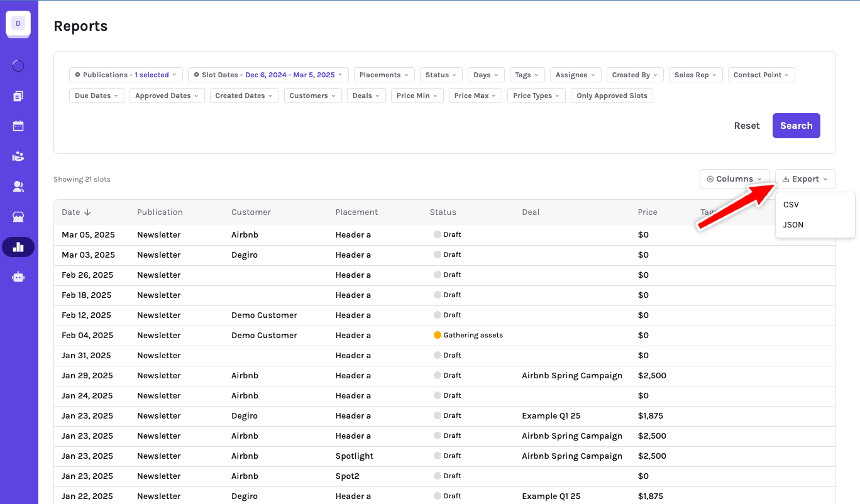This screenshot has height=504, width=860.
Task: Open the customers people icon in sidebar
Action: (18, 187)
